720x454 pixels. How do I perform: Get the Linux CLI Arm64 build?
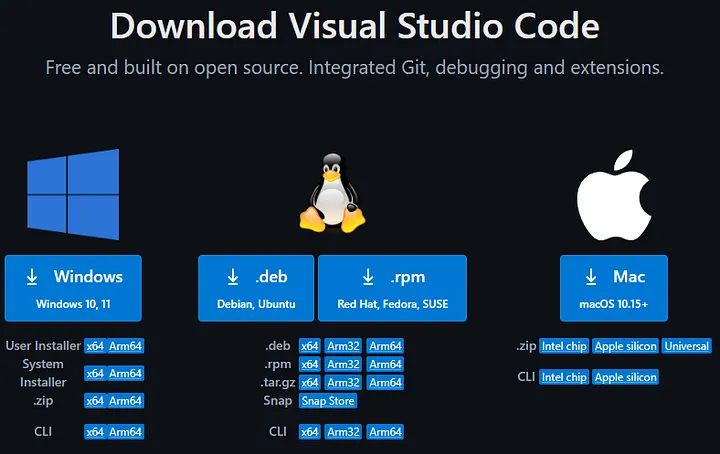(385, 432)
